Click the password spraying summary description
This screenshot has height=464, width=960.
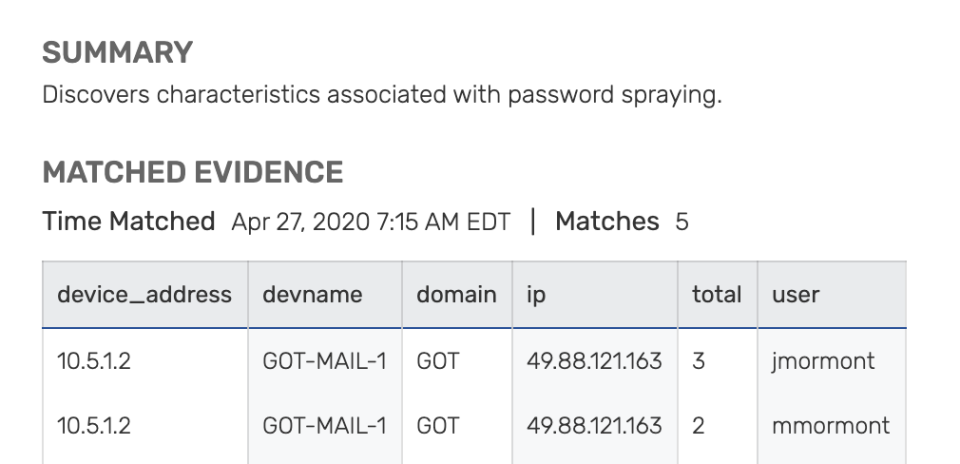(381, 96)
